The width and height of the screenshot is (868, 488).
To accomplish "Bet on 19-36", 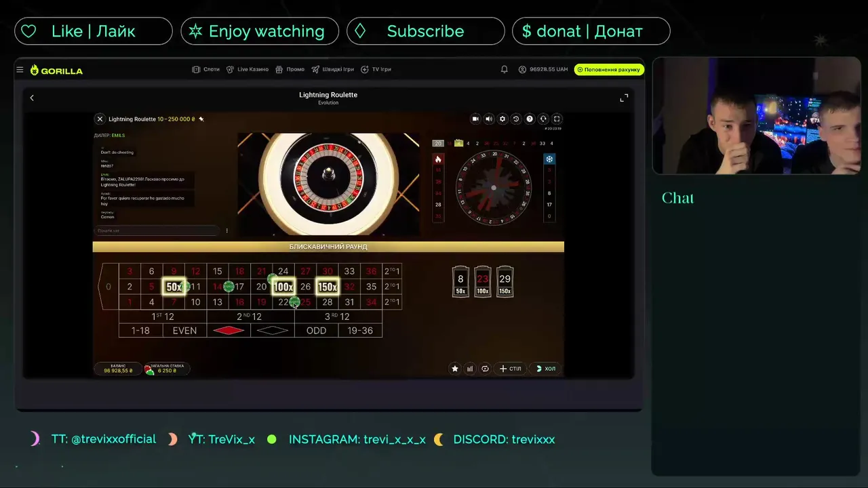I will coord(360,330).
